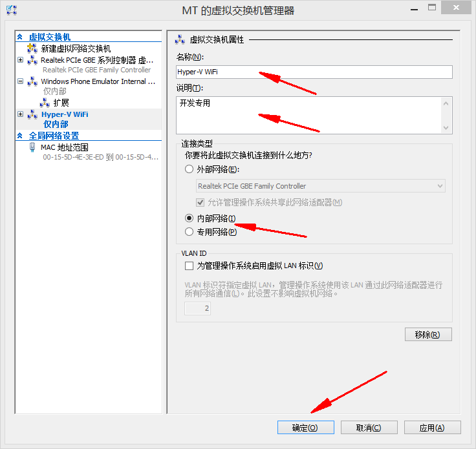Click the Windows Phone Emulator switch icon

coord(32,81)
